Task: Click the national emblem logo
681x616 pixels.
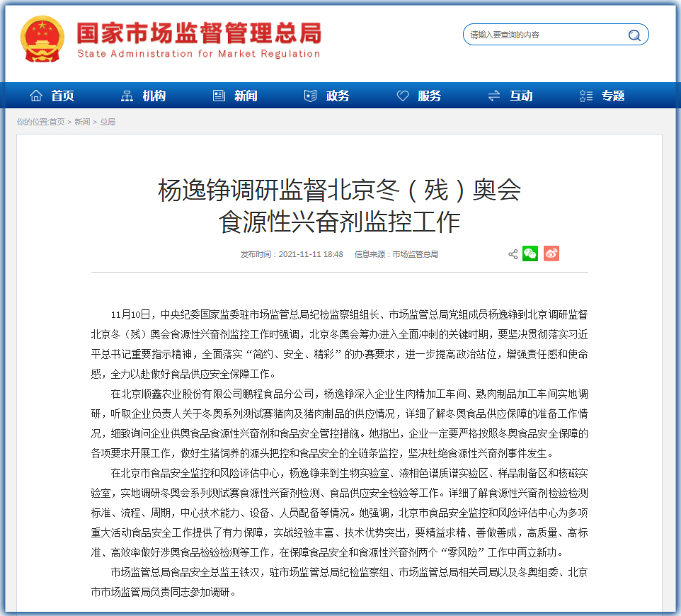Action: click(x=42, y=39)
